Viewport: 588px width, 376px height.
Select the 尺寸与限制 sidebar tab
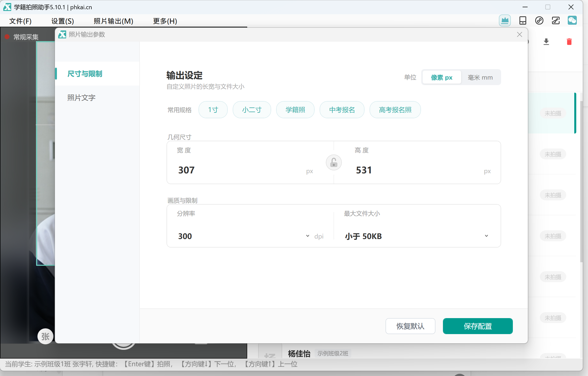pos(97,74)
